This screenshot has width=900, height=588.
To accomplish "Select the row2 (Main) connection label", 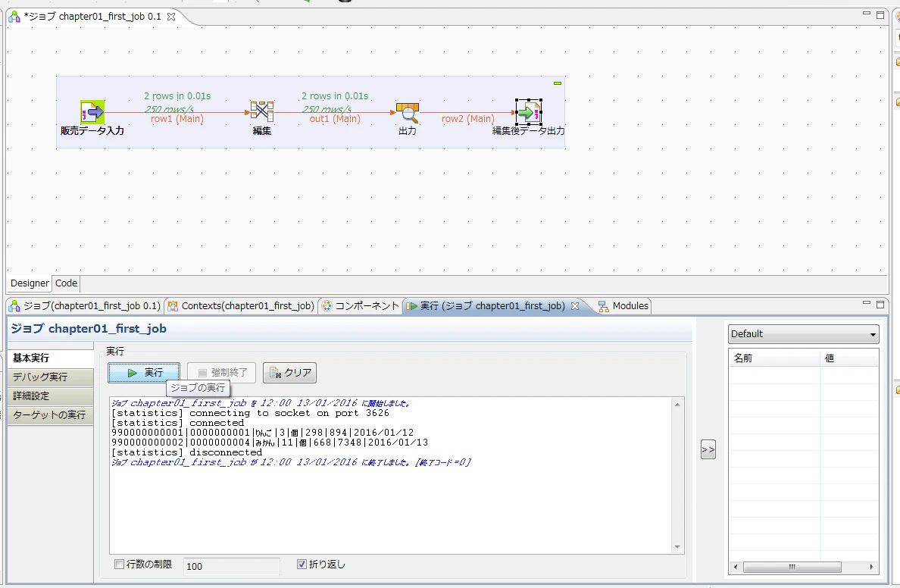I will point(467,119).
